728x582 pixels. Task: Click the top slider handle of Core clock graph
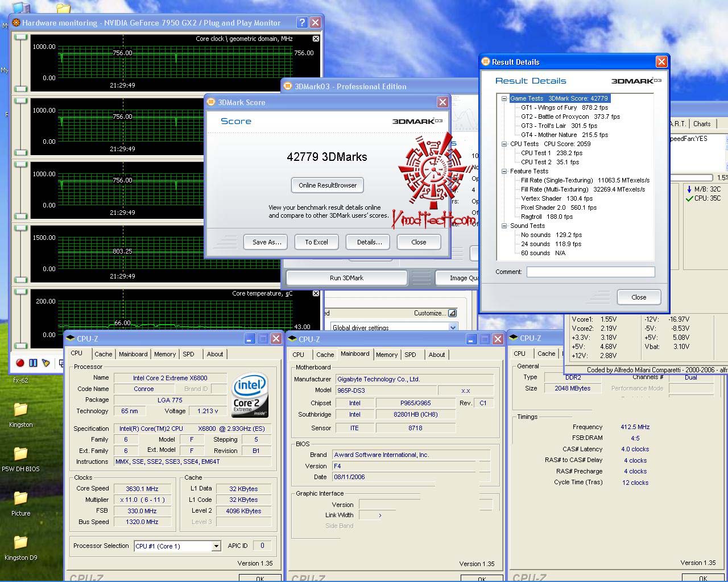[x=20, y=37]
